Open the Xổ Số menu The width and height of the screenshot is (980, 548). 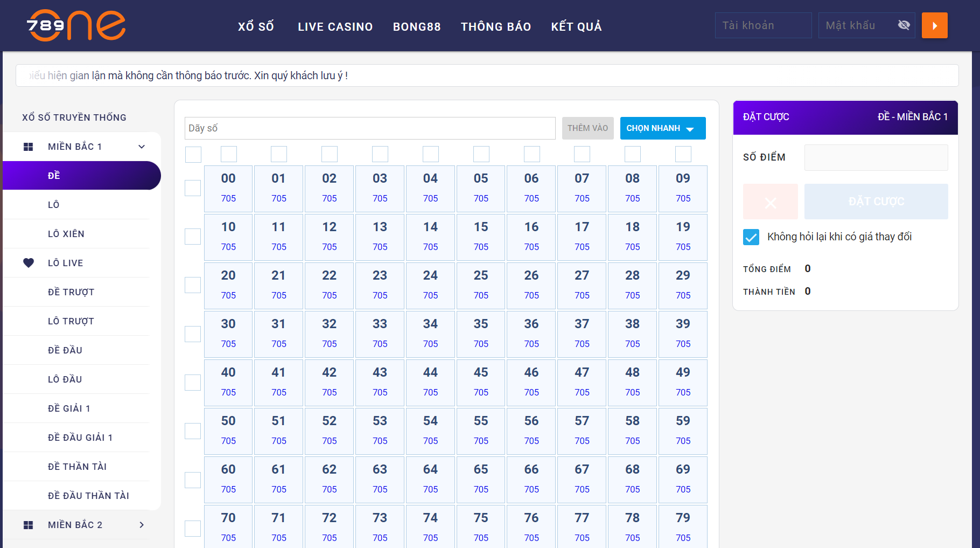(x=256, y=26)
